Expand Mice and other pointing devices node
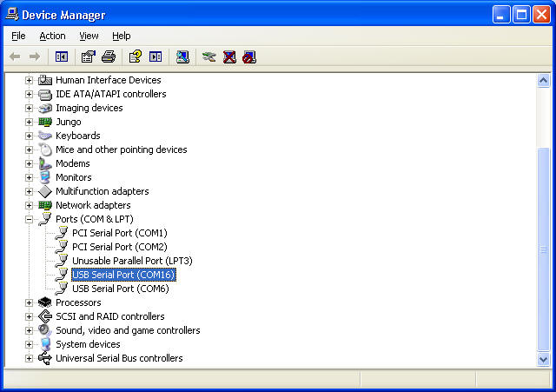Screen dimensions: 556x392 point(29,149)
